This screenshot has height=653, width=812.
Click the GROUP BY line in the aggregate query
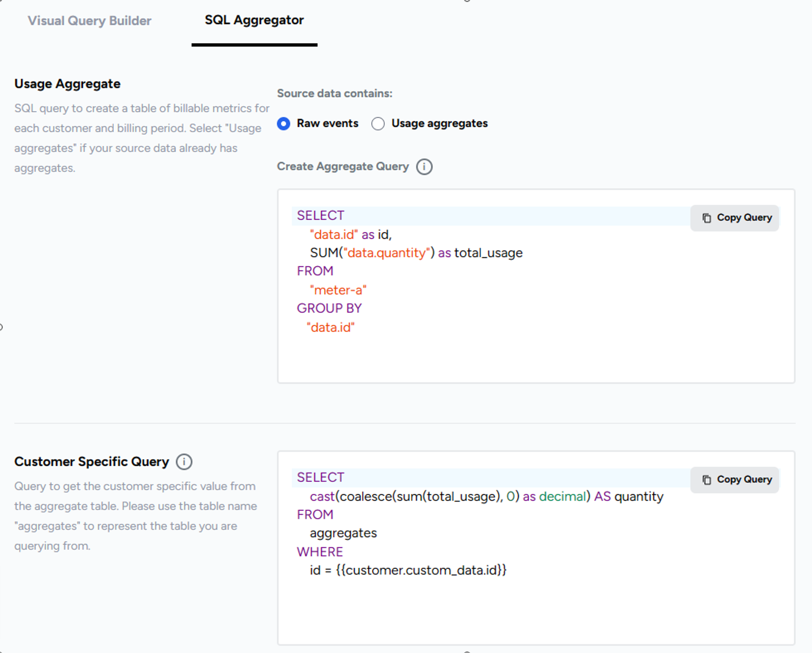tap(329, 309)
